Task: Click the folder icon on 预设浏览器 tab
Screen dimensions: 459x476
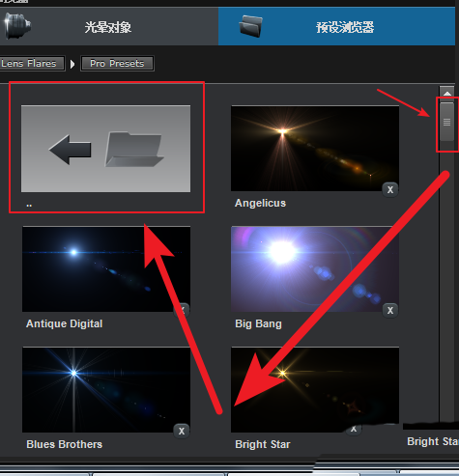Action: click(250, 26)
